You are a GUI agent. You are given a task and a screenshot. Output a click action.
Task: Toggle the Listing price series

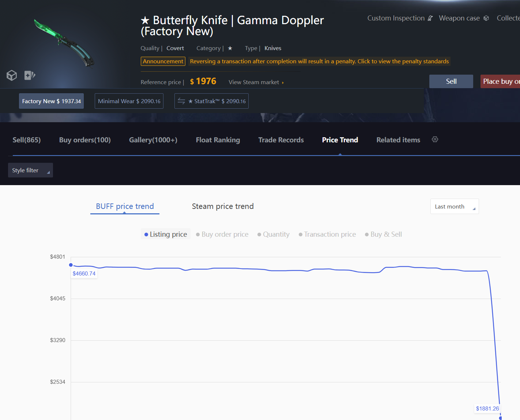pyautogui.click(x=166, y=234)
